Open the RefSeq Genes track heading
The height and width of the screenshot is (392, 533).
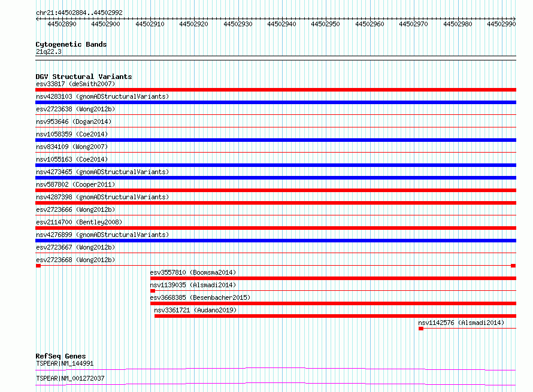(60, 356)
